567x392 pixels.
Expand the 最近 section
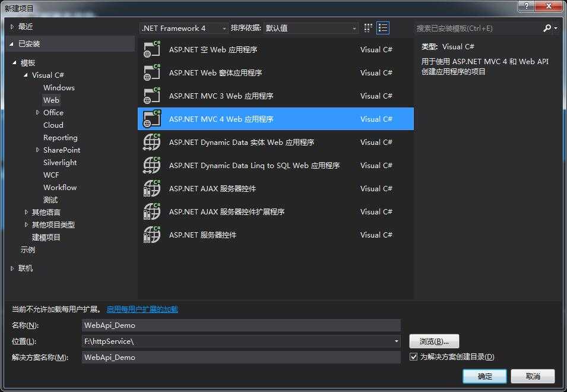pyautogui.click(x=12, y=26)
